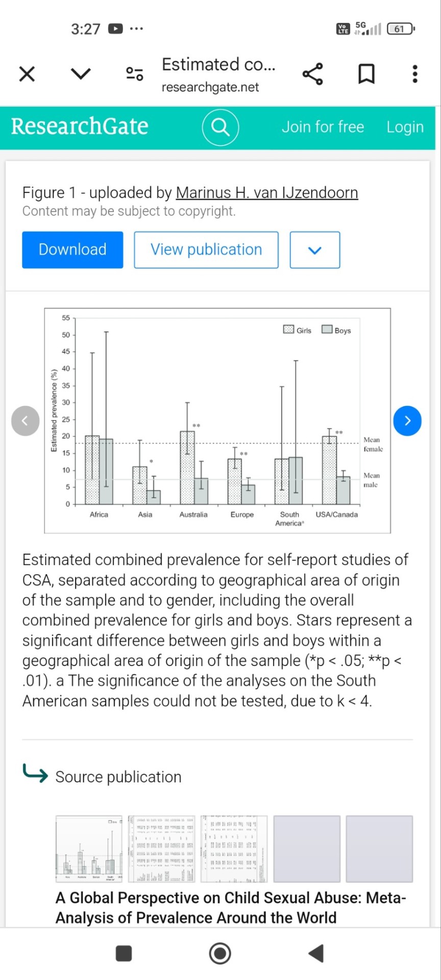
Task: Close the browser custom tab
Action: [27, 74]
